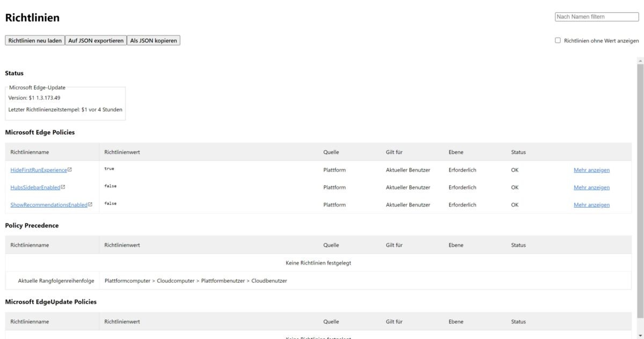This screenshot has width=644, height=339.
Task: Click 'Auf JSON exportieren' button
Action: [x=96, y=40]
